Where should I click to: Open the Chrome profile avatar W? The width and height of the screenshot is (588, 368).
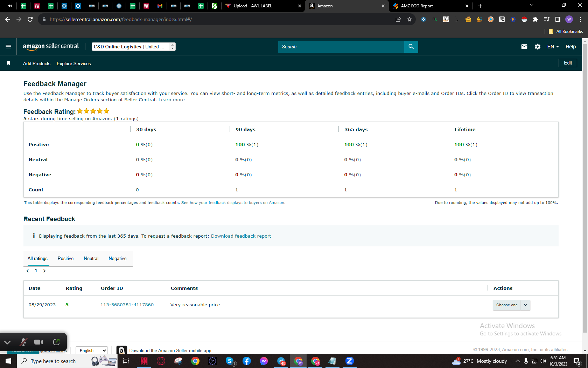[x=569, y=19]
